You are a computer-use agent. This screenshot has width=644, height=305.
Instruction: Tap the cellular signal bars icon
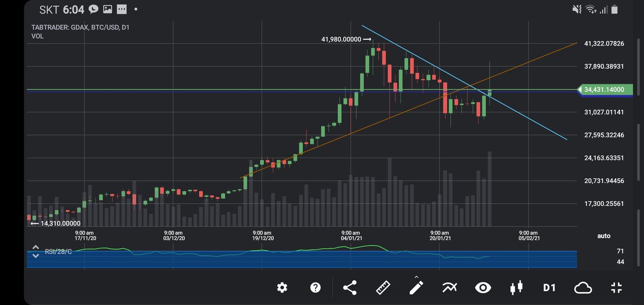604,9
